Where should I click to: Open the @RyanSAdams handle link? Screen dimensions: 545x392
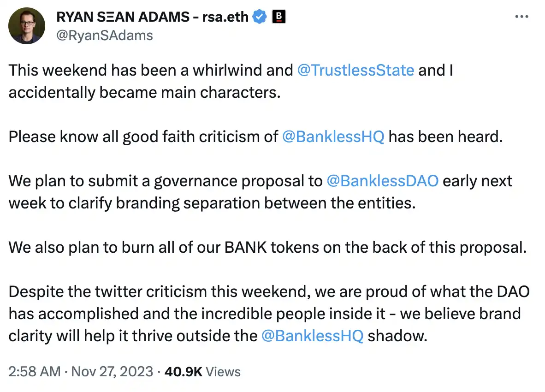coord(104,36)
